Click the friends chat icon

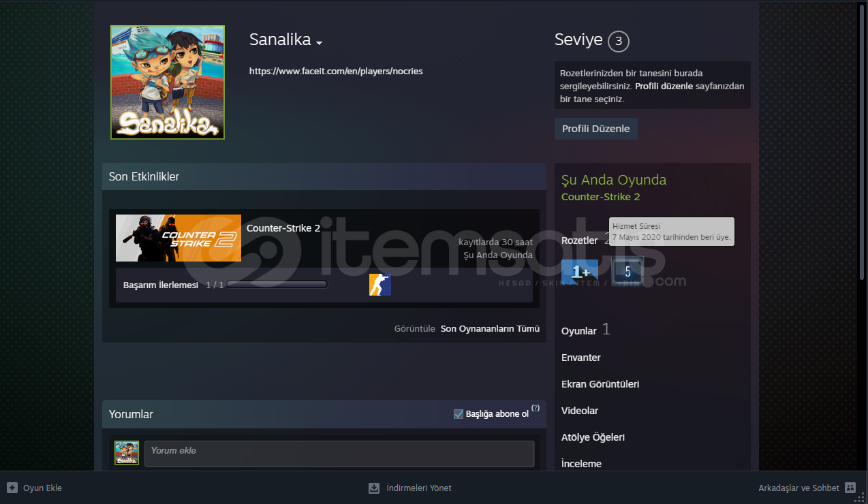[x=850, y=488]
